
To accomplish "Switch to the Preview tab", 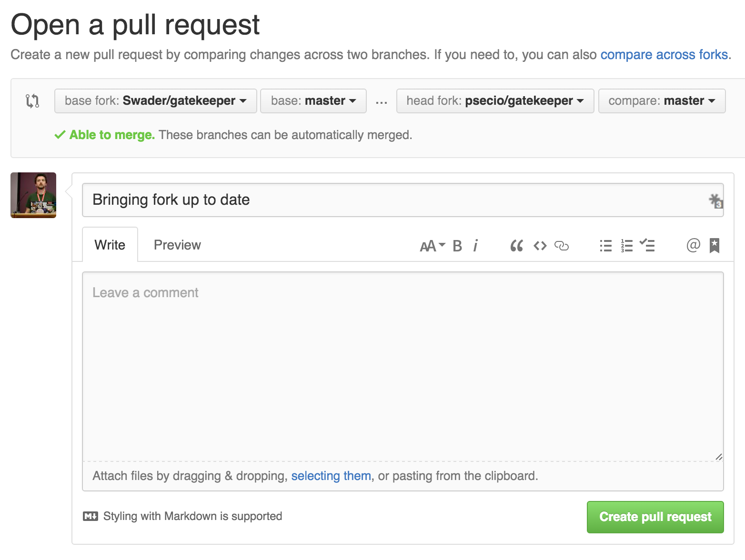I will point(177,245).
